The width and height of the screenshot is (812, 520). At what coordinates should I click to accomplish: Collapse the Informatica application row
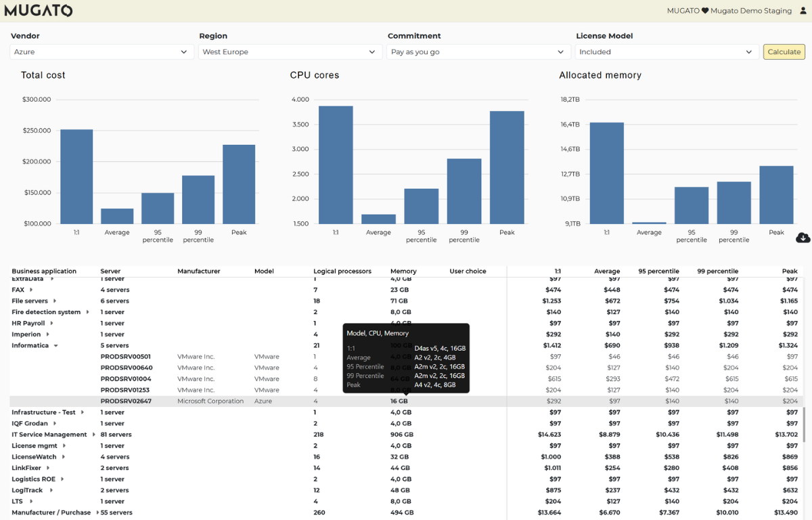56,345
